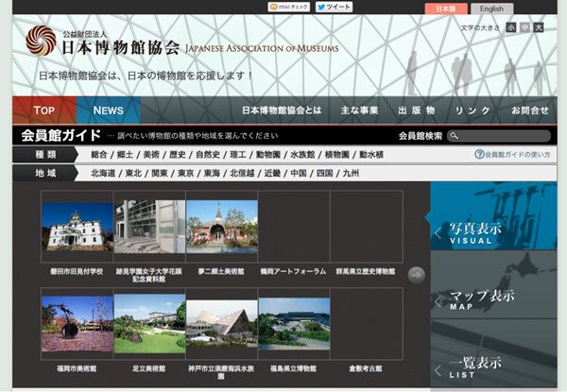Filter by type 動水植
Screen dimensions: 567x392
[x=371, y=155]
